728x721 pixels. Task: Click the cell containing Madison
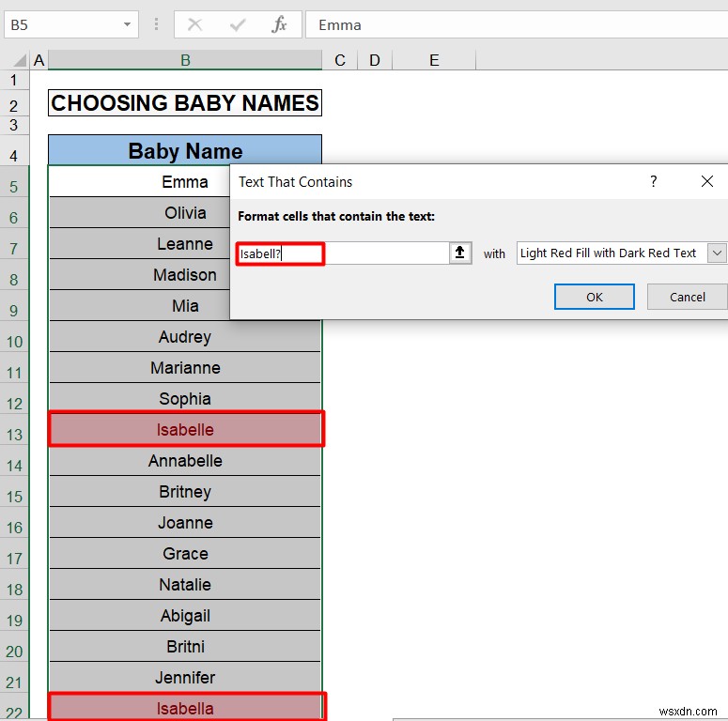[139, 275]
